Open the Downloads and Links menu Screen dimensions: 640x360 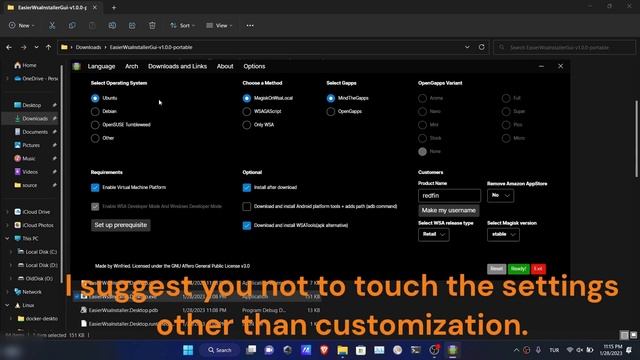(x=178, y=66)
